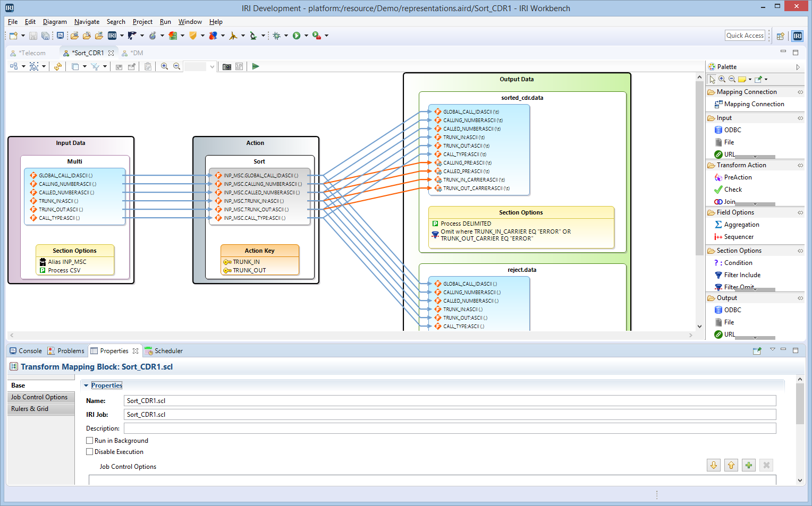Viewport: 812px width, 506px height.
Task: Select the PreAction tool in the palette
Action: pos(737,177)
